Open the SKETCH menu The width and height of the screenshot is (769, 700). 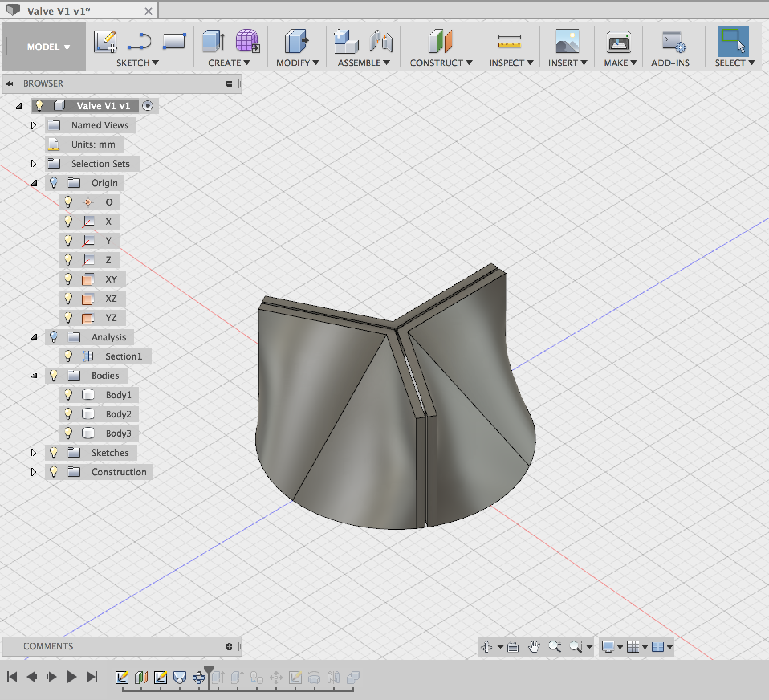[x=137, y=63]
